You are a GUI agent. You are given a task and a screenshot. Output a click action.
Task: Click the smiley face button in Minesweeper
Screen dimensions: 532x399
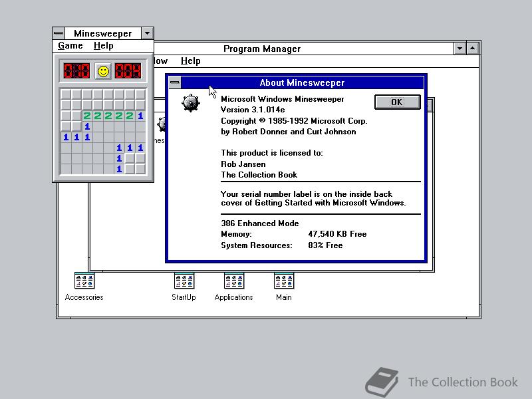103,71
